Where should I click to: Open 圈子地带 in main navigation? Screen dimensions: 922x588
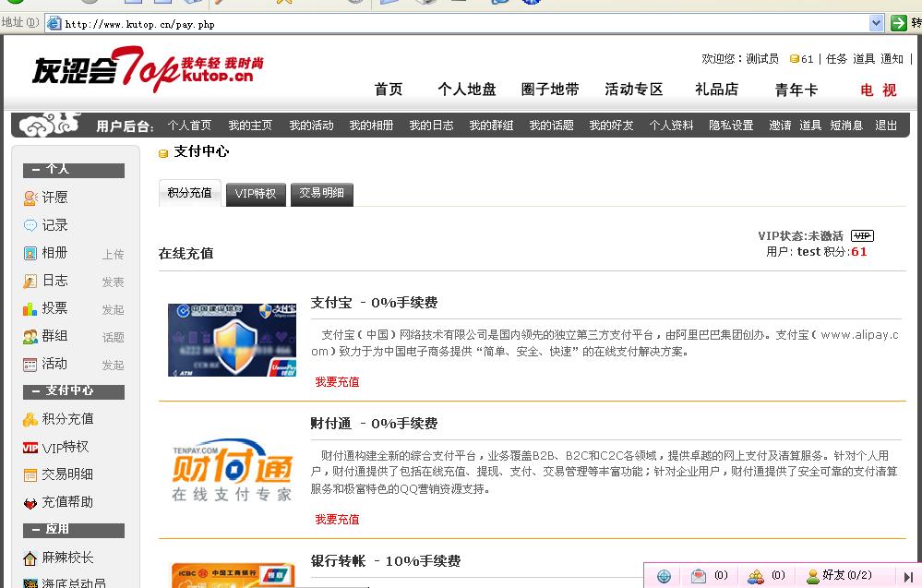pos(550,90)
